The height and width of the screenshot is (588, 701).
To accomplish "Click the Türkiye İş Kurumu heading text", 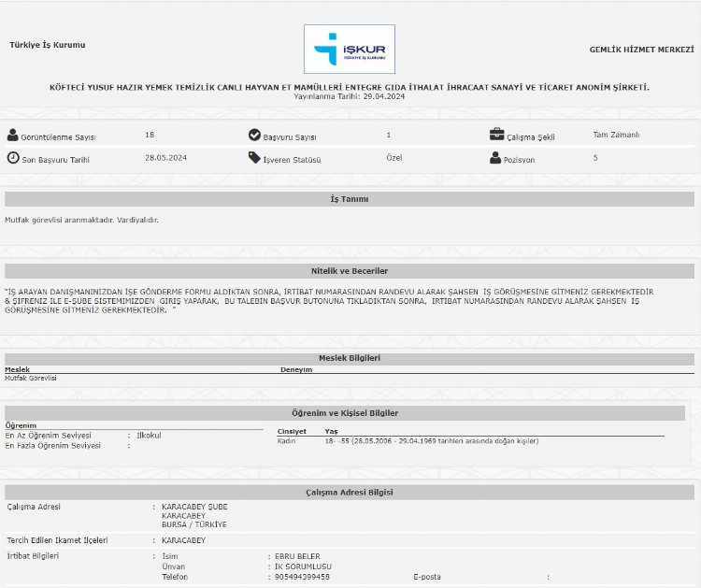I will (47, 45).
